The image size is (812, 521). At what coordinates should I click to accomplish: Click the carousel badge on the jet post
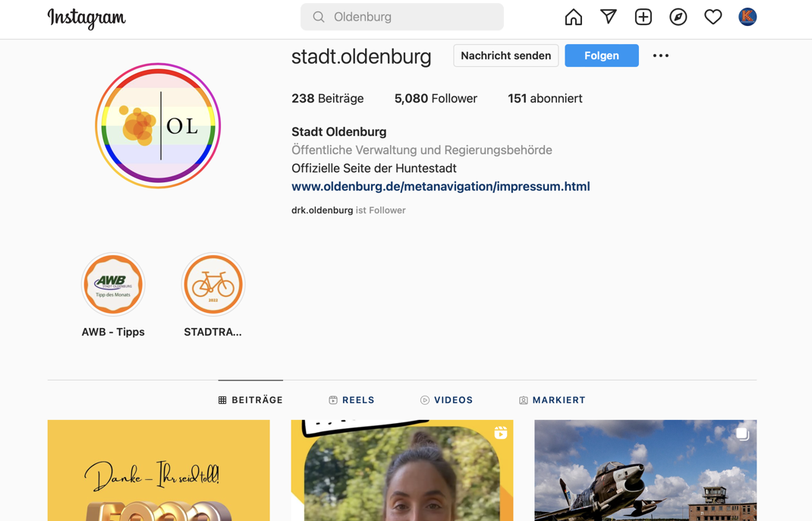click(x=743, y=434)
